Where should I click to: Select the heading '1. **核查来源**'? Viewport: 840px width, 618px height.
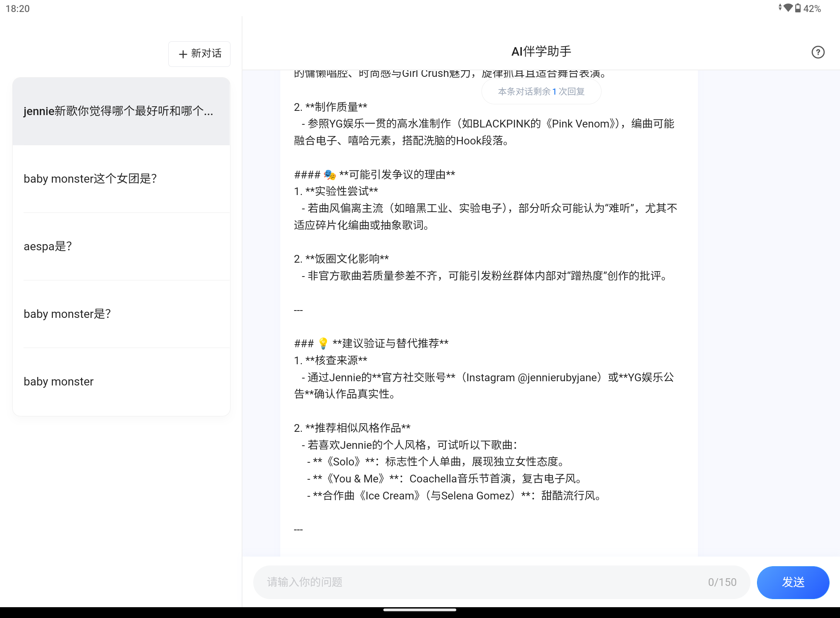[x=330, y=360]
